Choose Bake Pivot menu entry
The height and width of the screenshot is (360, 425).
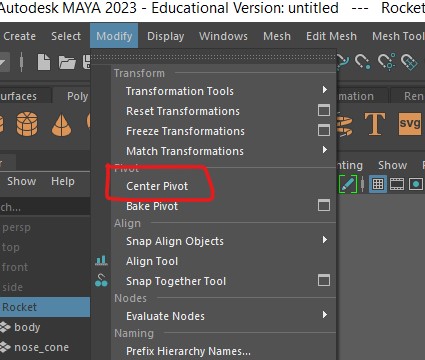pyautogui.click(x=152, y=206)
